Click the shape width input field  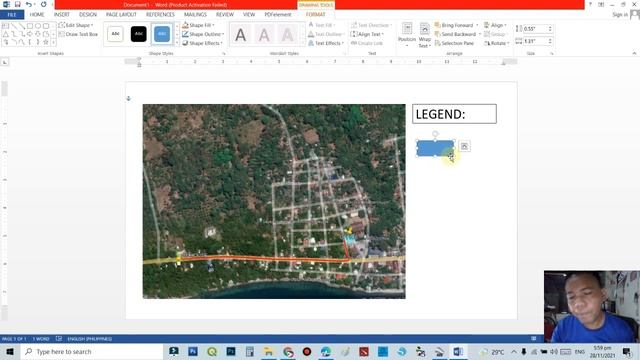(x=535, y=41)
